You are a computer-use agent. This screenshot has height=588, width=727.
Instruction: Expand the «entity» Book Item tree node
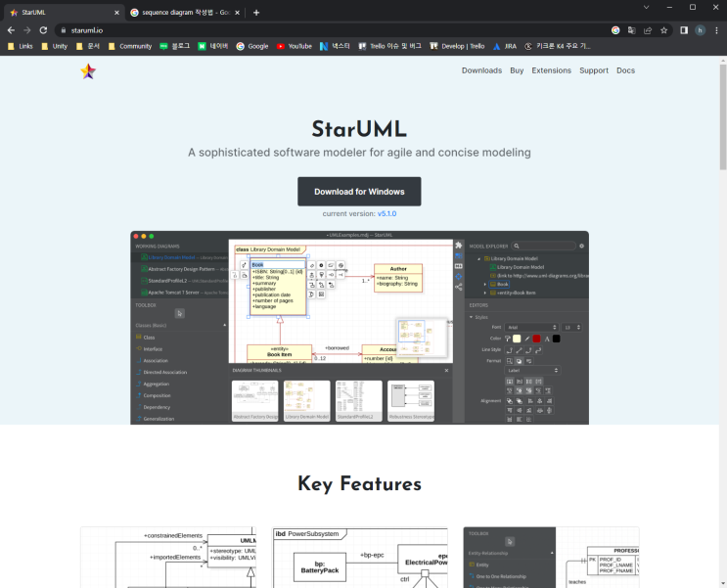coord(485,294)
